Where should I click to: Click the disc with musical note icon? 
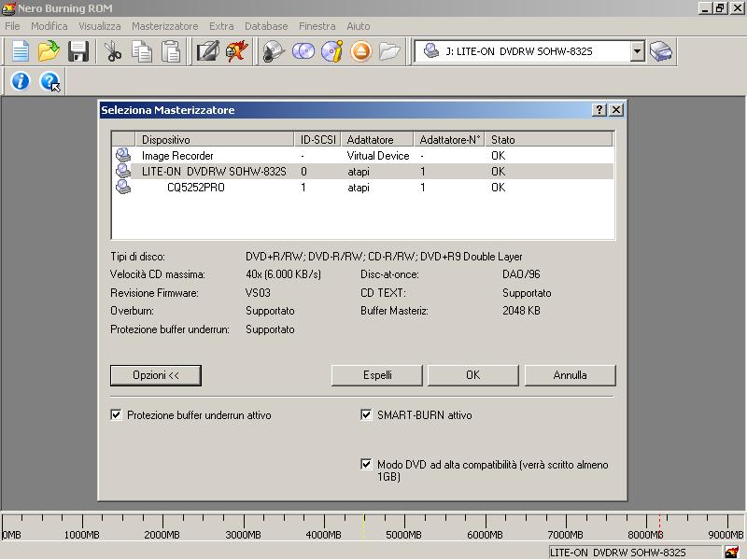tap(274, 51)
